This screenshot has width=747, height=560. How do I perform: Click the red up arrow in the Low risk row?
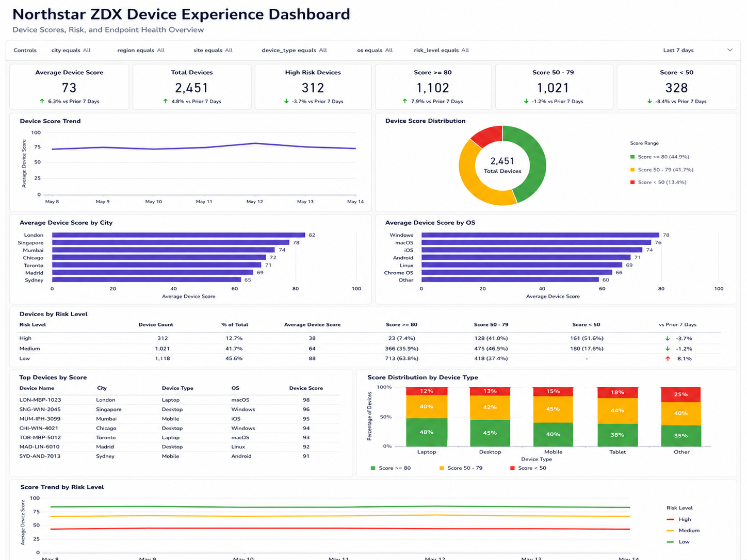(668, 358)
